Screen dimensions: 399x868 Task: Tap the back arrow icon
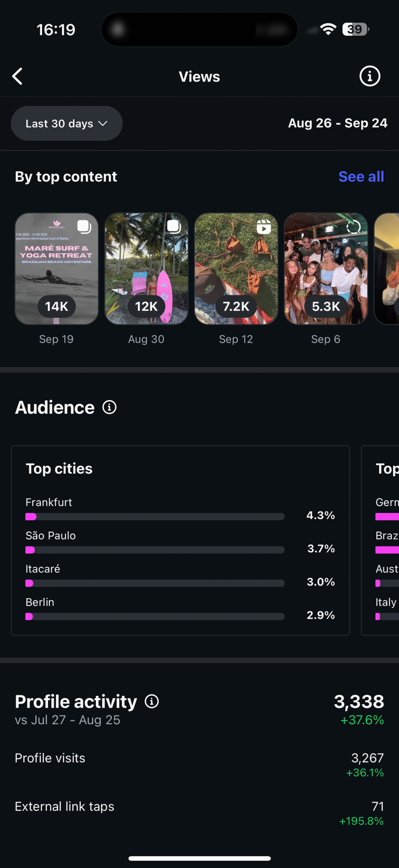(x=18, y=76)
